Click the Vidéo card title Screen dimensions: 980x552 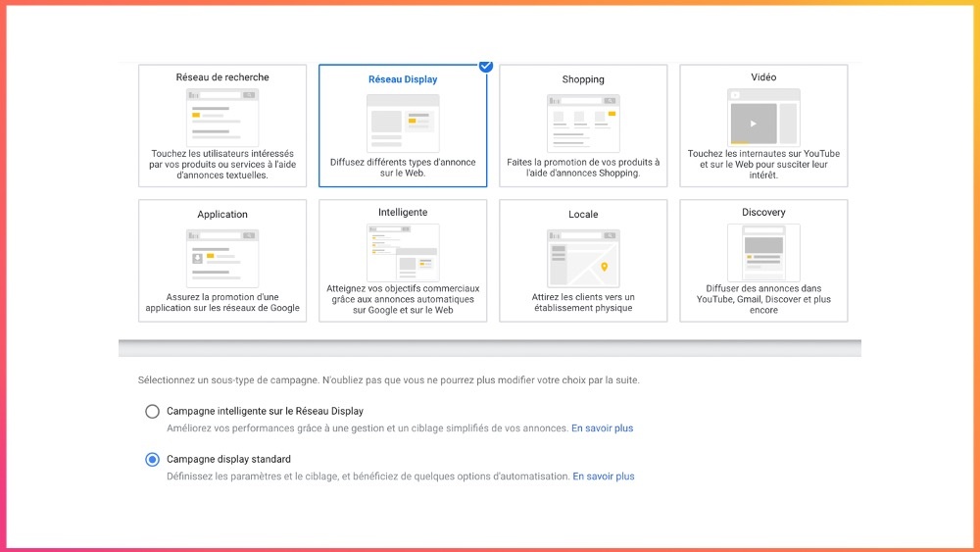pos(763,77)
